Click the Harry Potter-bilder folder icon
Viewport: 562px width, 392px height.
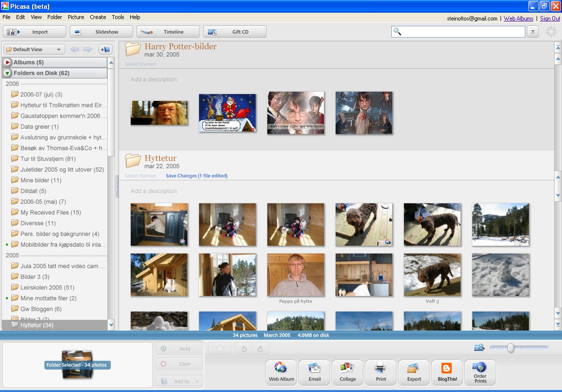coord(133,49)
